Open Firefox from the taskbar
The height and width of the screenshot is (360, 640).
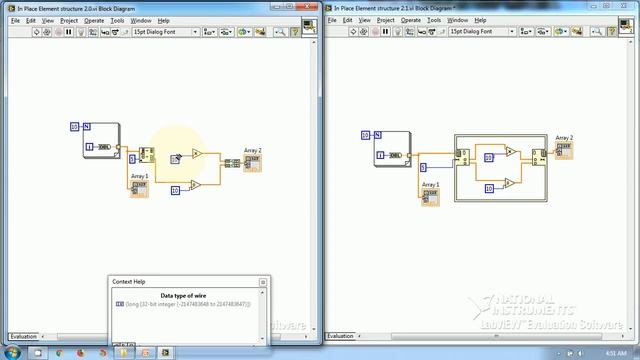click(x=81, y=353)
